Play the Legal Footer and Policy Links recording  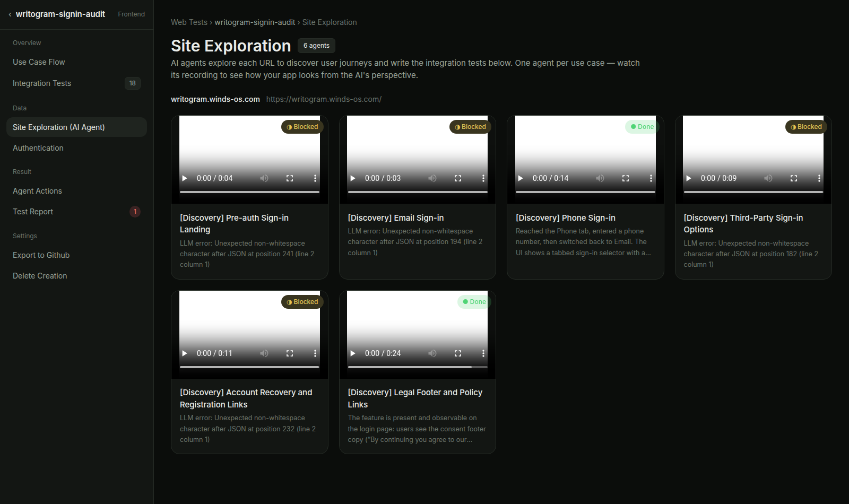coord(353,353)
